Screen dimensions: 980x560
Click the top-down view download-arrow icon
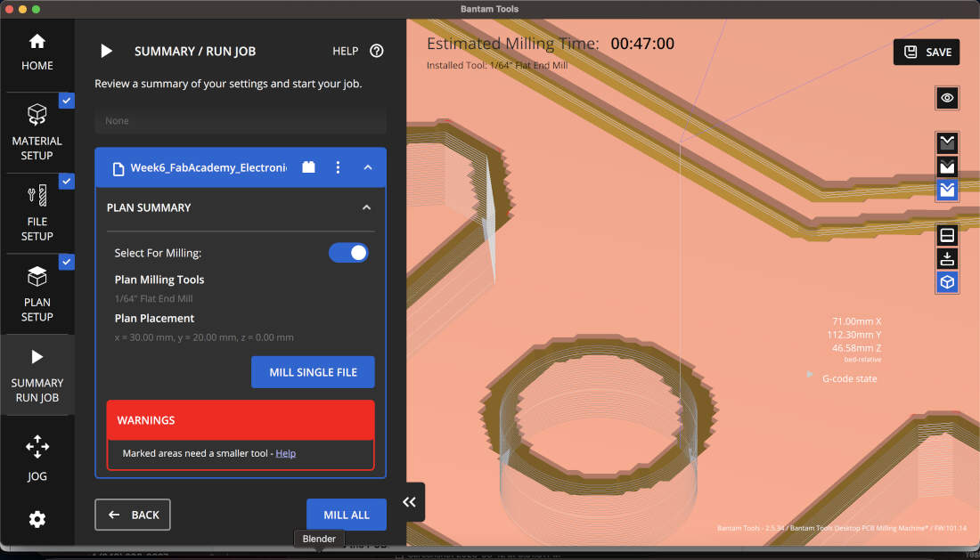pyautogui.click(x=947, y=258)
